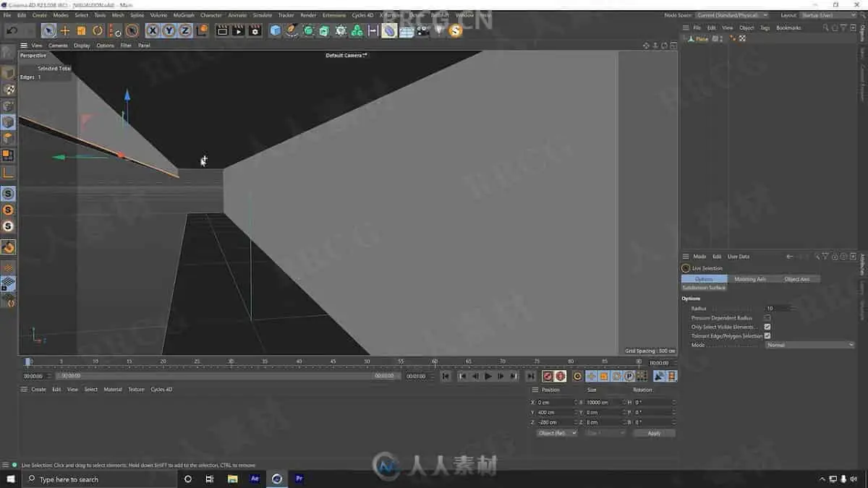868x488 pixels.
Task: Uncheck Only Select Visible Elements
Action: pyautogui.click(x=767, y=327)
